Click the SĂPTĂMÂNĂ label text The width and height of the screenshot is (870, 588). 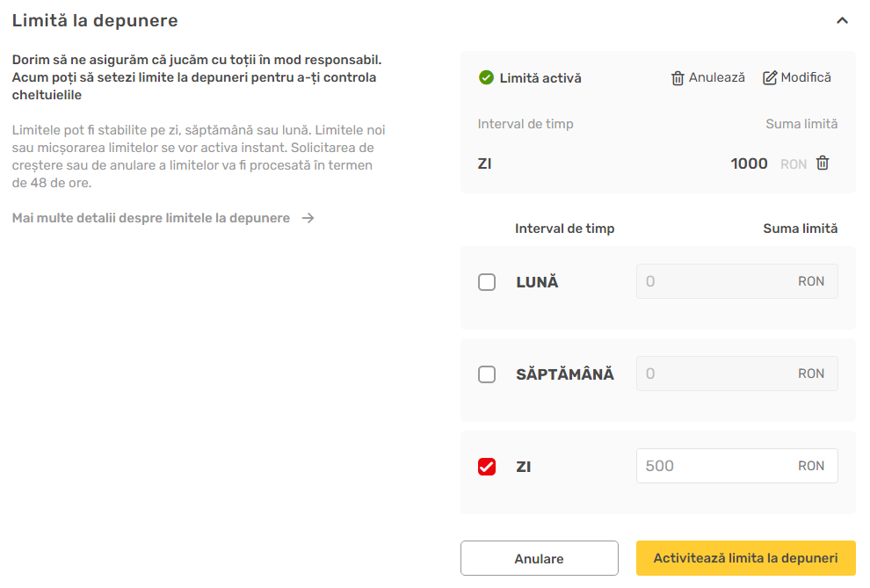coord(565,374)
